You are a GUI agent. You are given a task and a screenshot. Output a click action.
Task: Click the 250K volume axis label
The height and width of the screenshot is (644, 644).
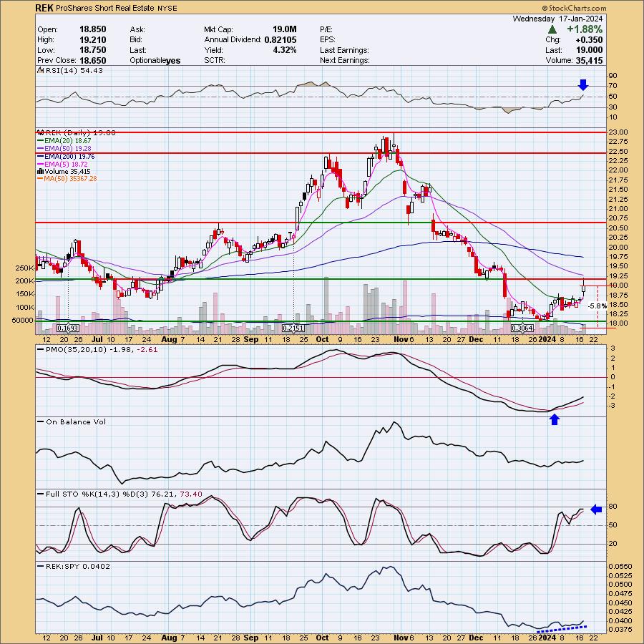pyautogui.click(x=24, y=268)
